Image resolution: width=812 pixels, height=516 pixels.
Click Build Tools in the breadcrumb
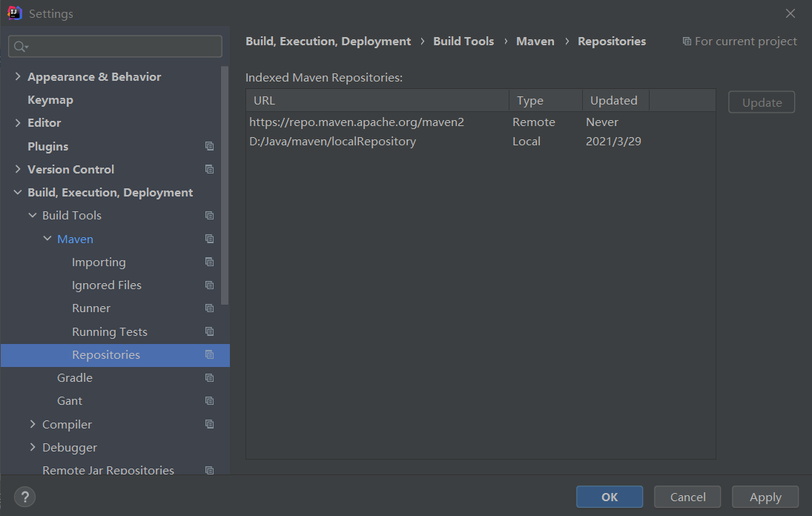coord(463,42)
